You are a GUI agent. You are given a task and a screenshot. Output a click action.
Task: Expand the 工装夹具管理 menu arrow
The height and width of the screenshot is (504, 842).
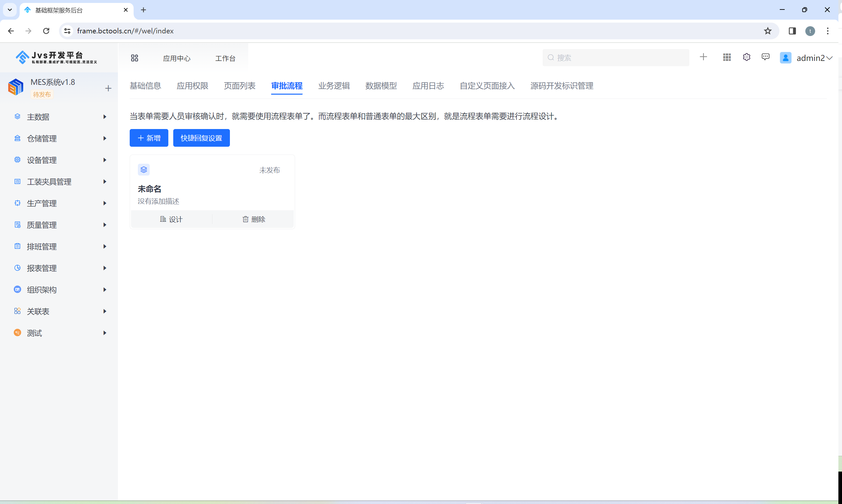point(105,182)
